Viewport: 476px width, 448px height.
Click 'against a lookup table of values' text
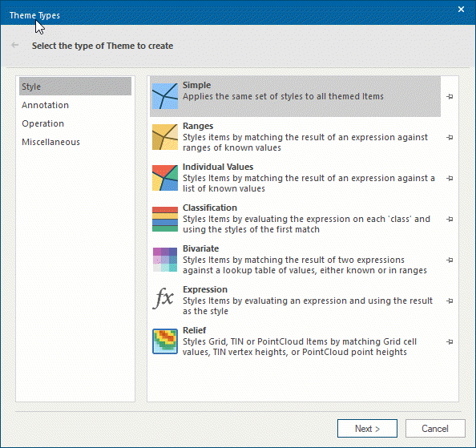click(305, 270)
